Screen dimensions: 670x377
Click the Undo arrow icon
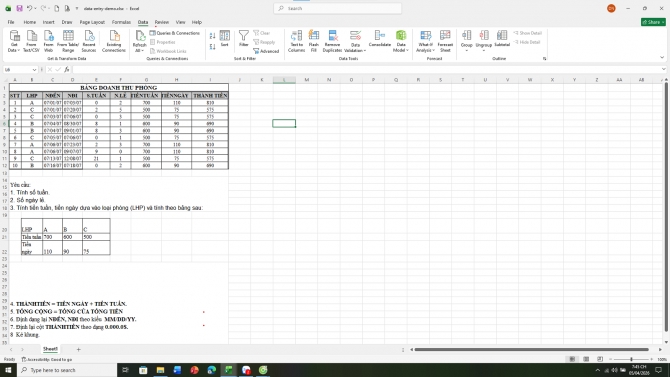click(x=29, y=8)
